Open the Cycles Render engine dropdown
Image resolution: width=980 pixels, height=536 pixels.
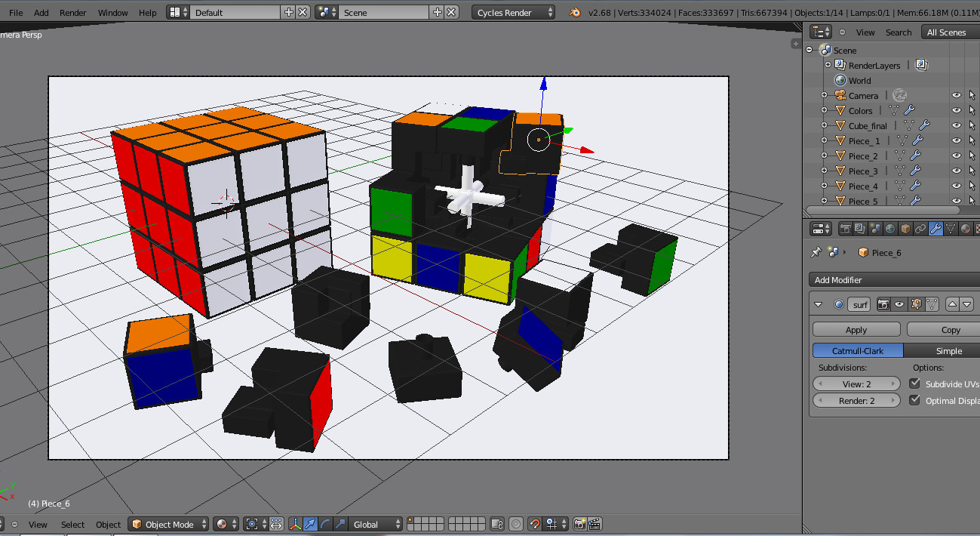(514, 12)
